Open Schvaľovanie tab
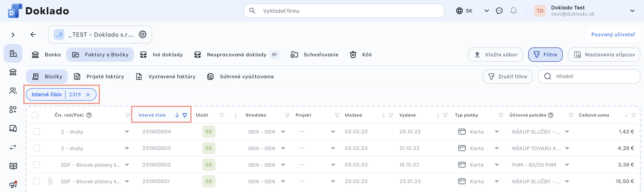 [314, 55]
